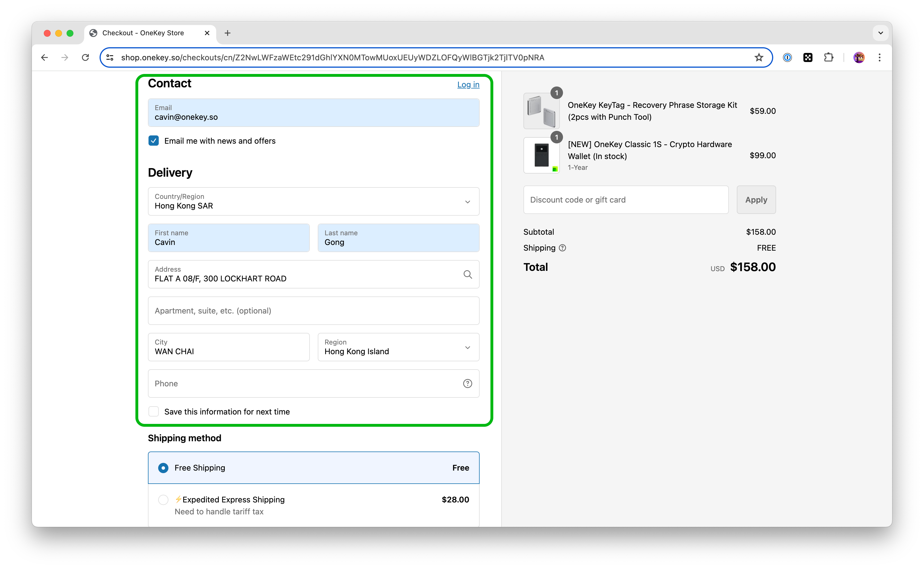Screen dimensions: 924x569
Task: Click the Shipping info question icon
Action: pos(562,248)
